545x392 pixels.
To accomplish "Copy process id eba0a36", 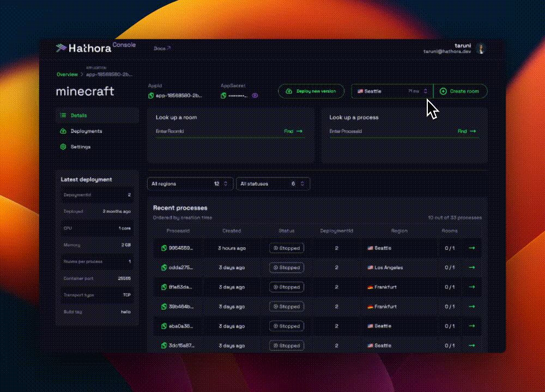I will [163, 326].
